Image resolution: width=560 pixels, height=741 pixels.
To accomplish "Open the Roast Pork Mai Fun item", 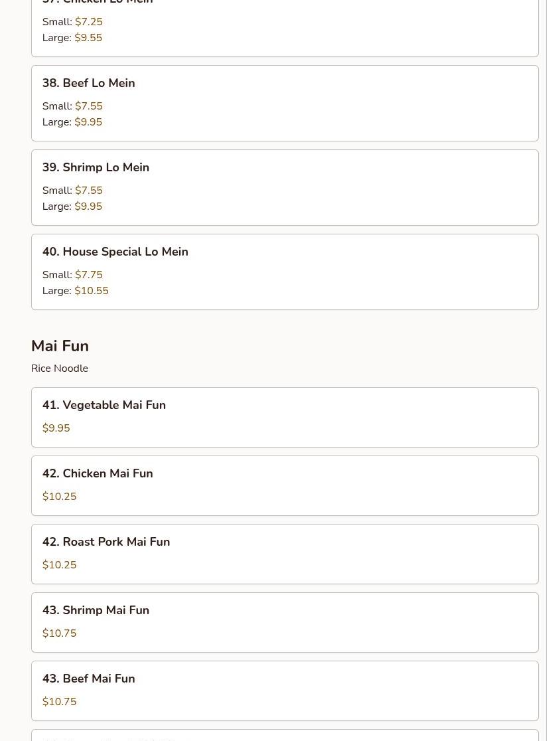I will click(x=105, y=542).
